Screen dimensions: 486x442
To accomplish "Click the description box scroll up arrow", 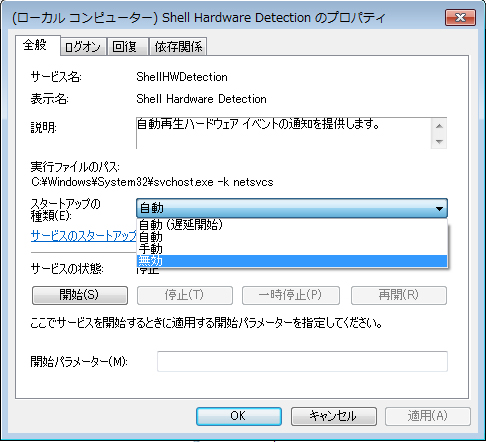I will coord(439,126).
